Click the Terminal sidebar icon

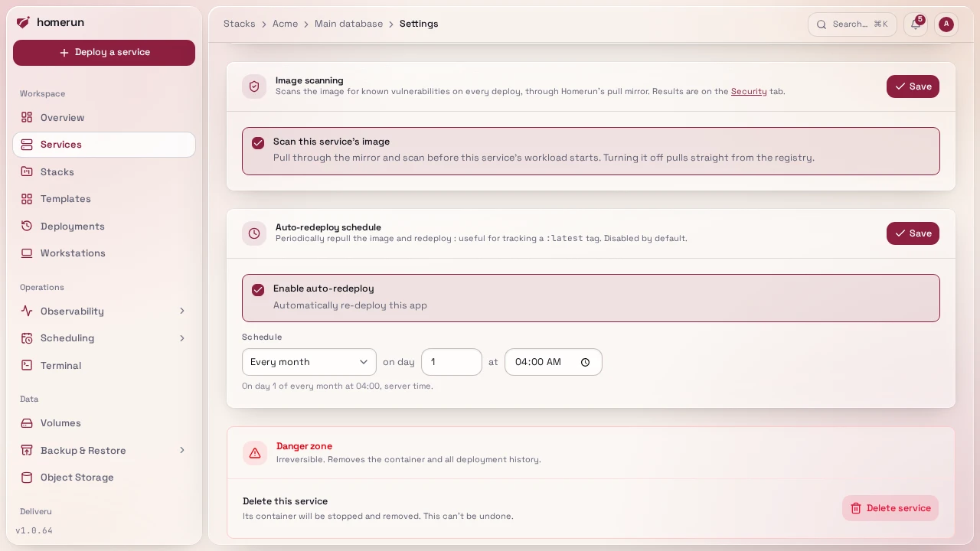(27, 365)
